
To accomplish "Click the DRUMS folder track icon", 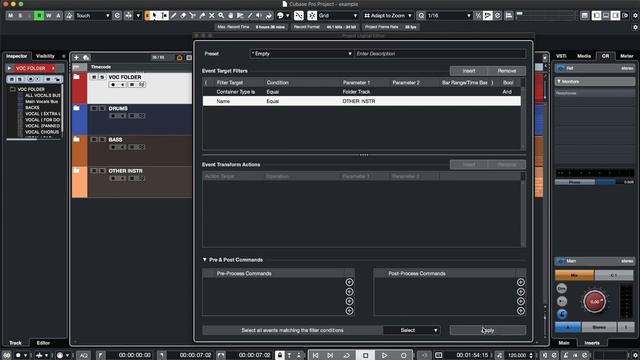I will pos(76,108).
